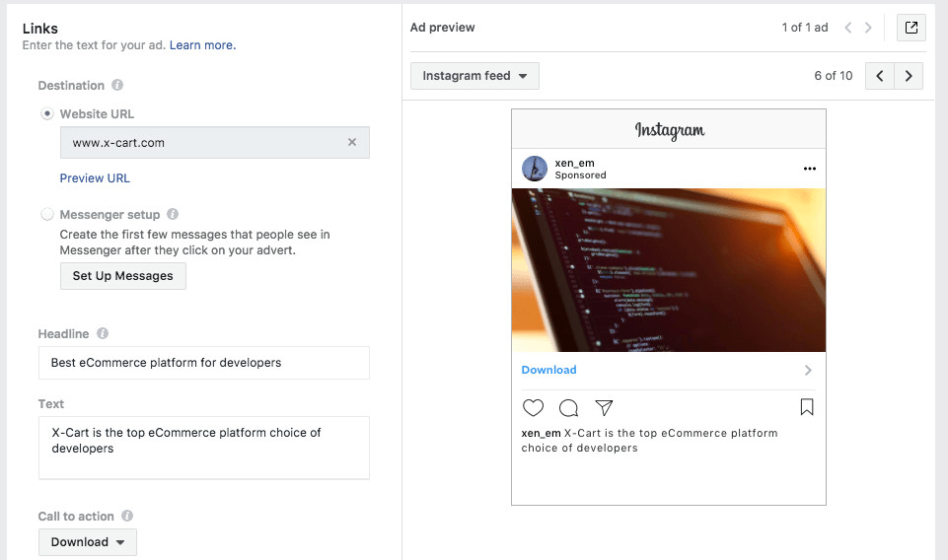The width and height of the screenshot is (948, 560).
Task: Click the '6 of 10' counter text
Action: point(834,76)
